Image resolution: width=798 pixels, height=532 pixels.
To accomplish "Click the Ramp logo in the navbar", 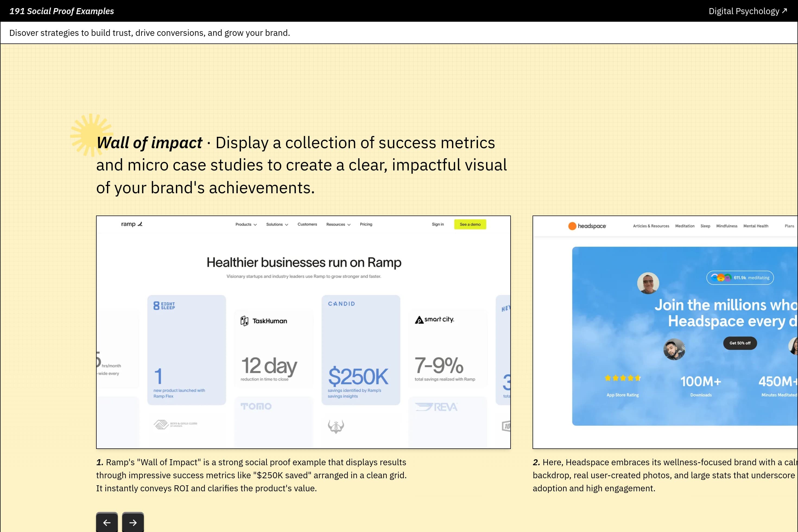I will [x=132, y=224].
